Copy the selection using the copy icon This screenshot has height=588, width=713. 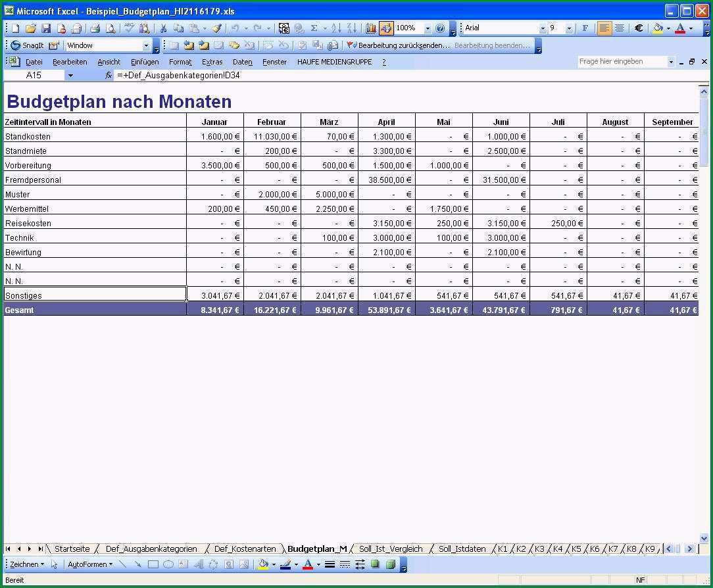point(178,28)
